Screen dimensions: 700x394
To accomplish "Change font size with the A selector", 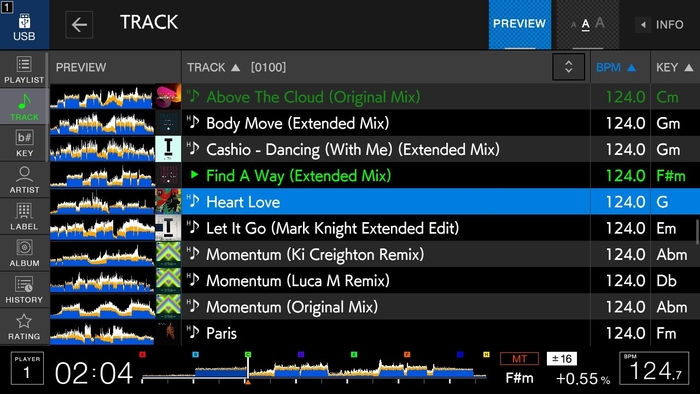I will pos(587,25).
